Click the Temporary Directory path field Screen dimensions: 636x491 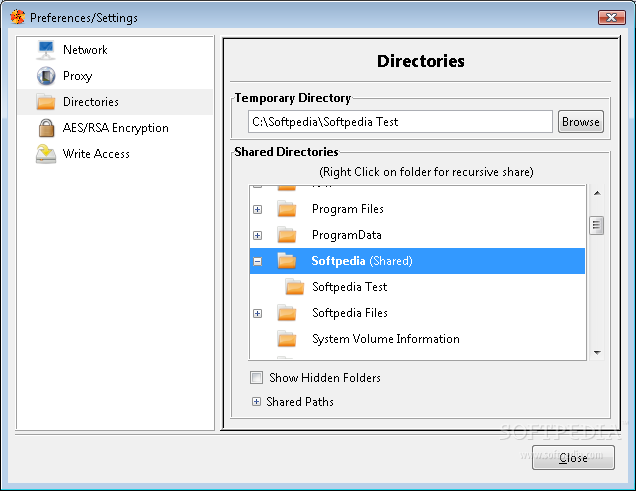click(x=400, y=122)
